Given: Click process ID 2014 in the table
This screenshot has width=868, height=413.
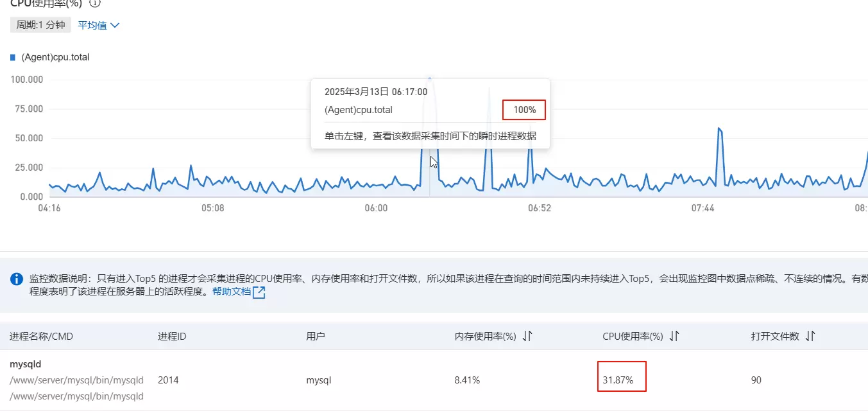Looking at the screenshot, I should (x=168, y=380).
